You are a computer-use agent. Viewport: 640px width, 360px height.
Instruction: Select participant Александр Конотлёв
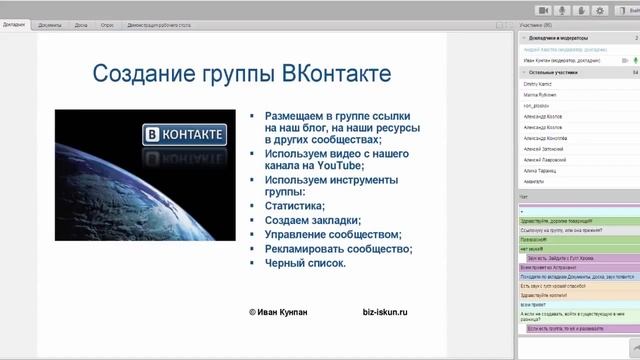[x=545, y=138]
